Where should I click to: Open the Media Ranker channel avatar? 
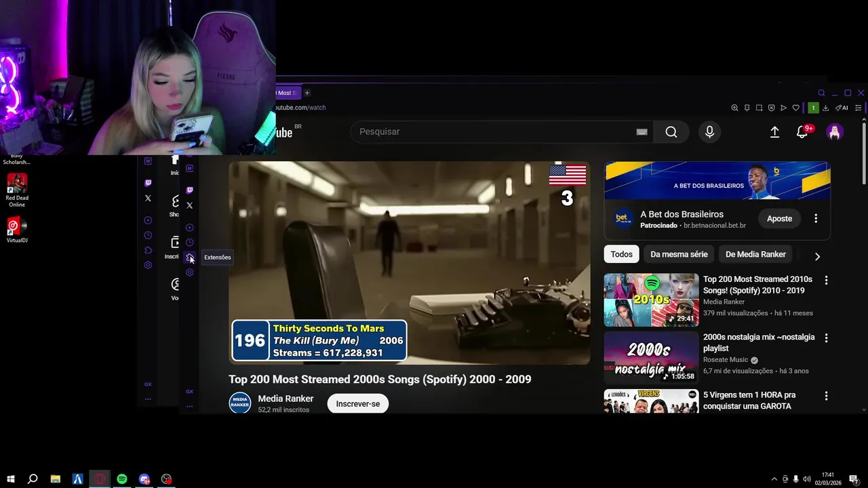pyautogui.click(x=239, y=403)
